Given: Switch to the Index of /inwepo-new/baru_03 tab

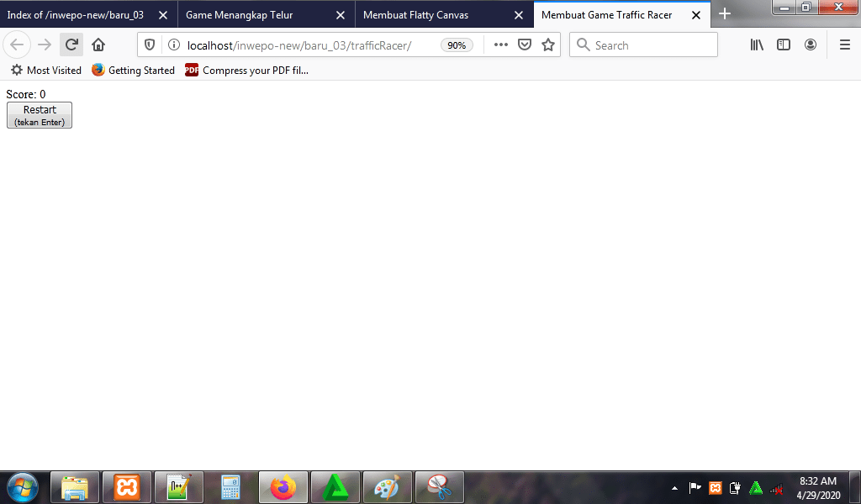Looking at the screenshot, I should pyautogui.click(x=75, y=15).
